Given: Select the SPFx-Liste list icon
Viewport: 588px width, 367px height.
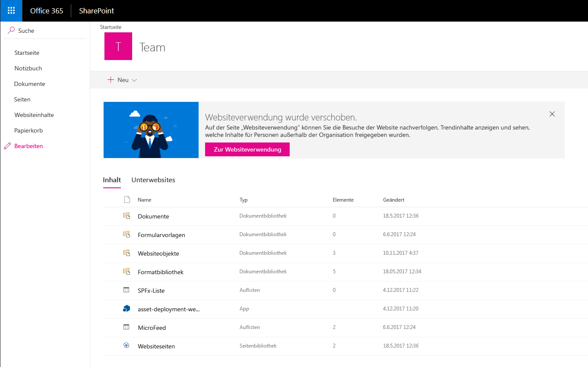Looking at the screenshot, I should coord(126,290).
